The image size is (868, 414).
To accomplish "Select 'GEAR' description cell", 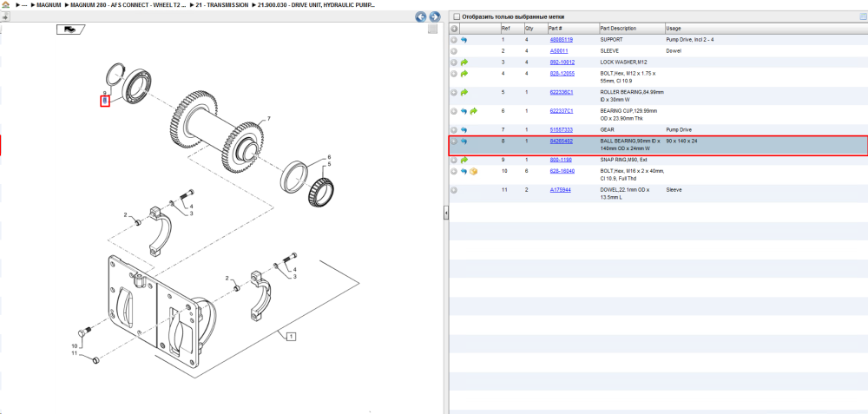I will click(x=608, y=130).
